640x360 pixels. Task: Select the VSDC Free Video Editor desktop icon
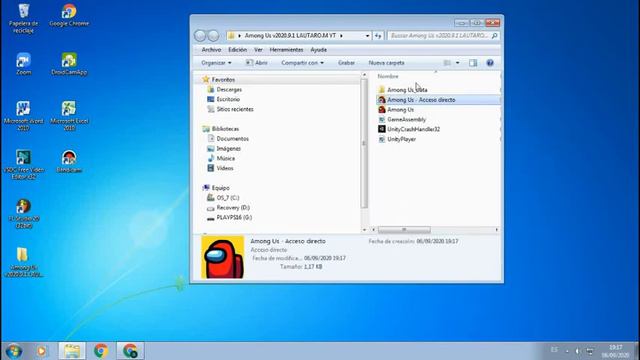(23, 165)
